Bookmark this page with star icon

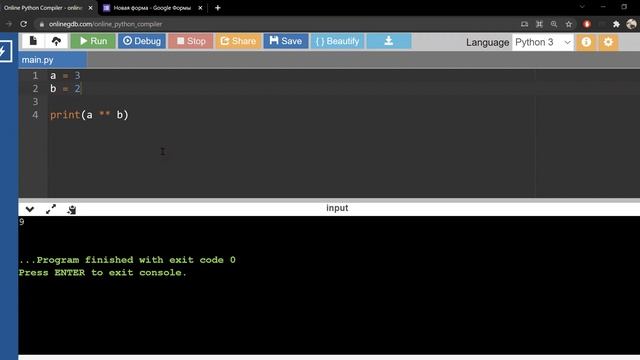[569, 24]
